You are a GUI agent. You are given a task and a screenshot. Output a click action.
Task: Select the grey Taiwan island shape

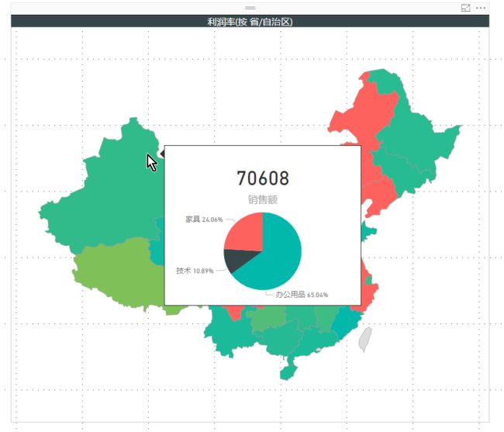tap(365, 339)
